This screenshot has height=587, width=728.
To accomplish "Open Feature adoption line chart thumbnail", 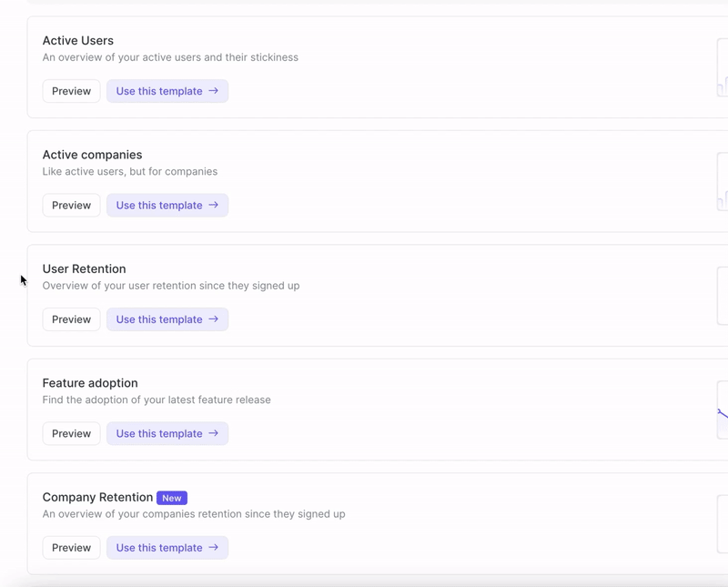I will (x=723, y=410).
